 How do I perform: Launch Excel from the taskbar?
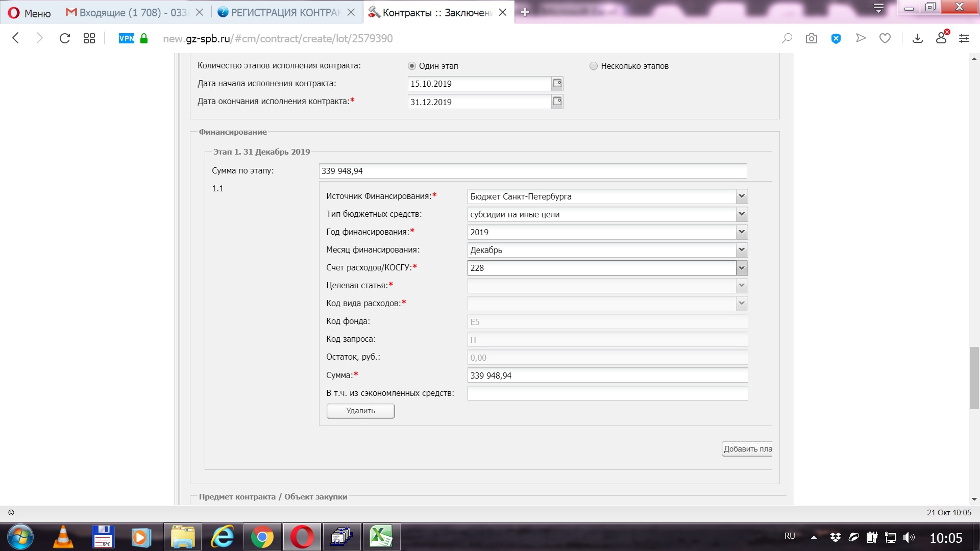point(381,537)
